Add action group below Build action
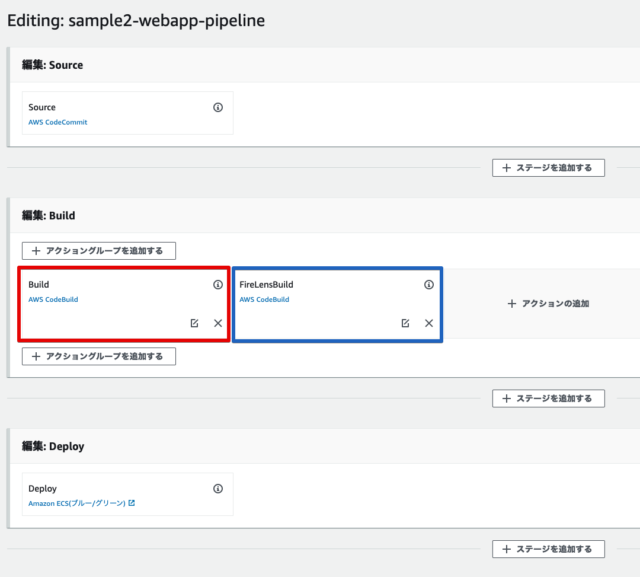 coord(99,356)
